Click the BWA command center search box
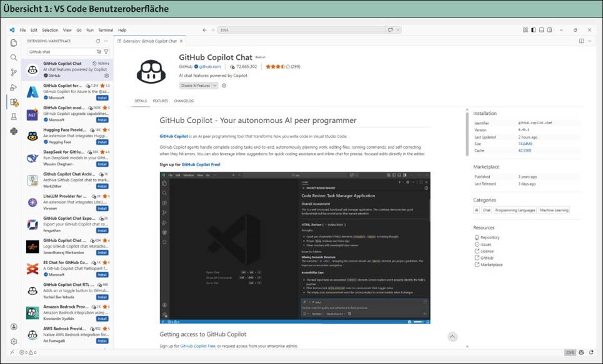The width and height of the screenshot is (603, 364). [x=302, y=30]
